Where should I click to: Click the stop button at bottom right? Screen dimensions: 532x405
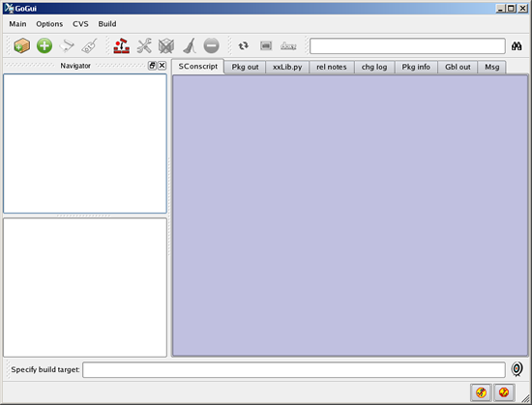(504, 392)
